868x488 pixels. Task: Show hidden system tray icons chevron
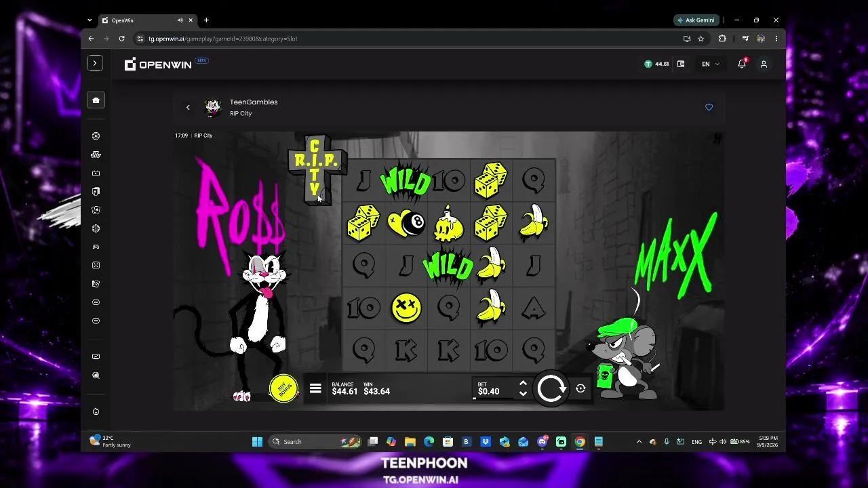pos(639,441)
